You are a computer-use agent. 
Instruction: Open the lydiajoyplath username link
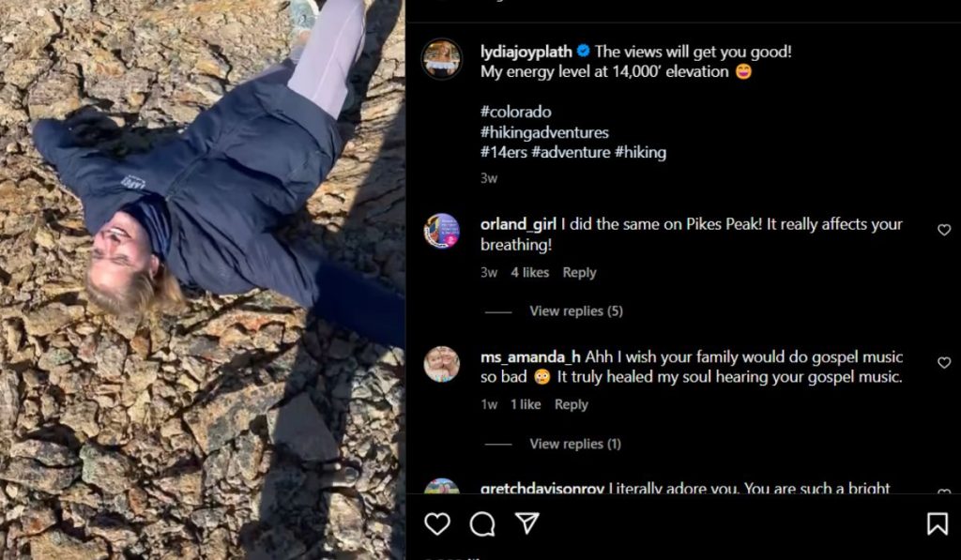526,52
